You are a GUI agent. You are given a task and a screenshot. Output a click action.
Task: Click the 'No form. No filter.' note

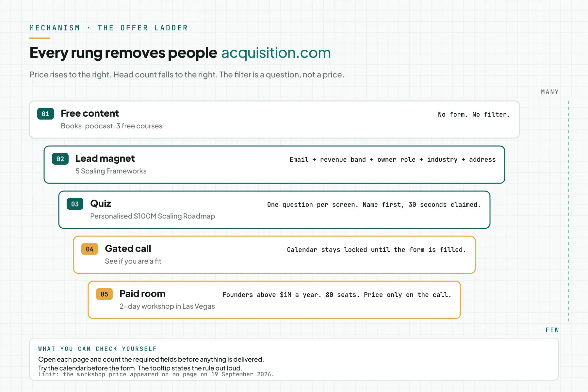click(x=474, y=114)
